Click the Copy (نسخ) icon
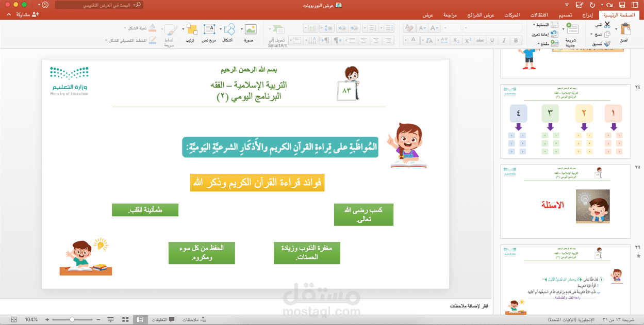Viewport: 644px width, 325px height. point(607,34)
